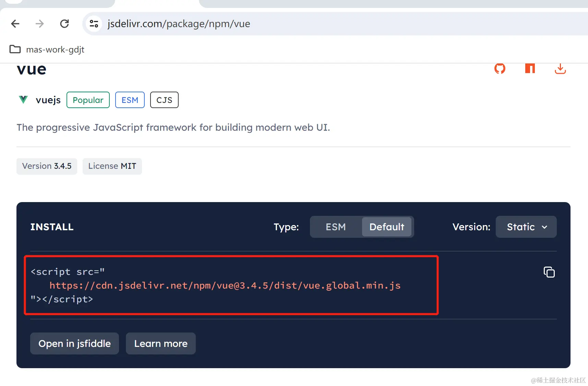Click the Learn more button
This screenshot has width=588, height=386.
(160, 343)
